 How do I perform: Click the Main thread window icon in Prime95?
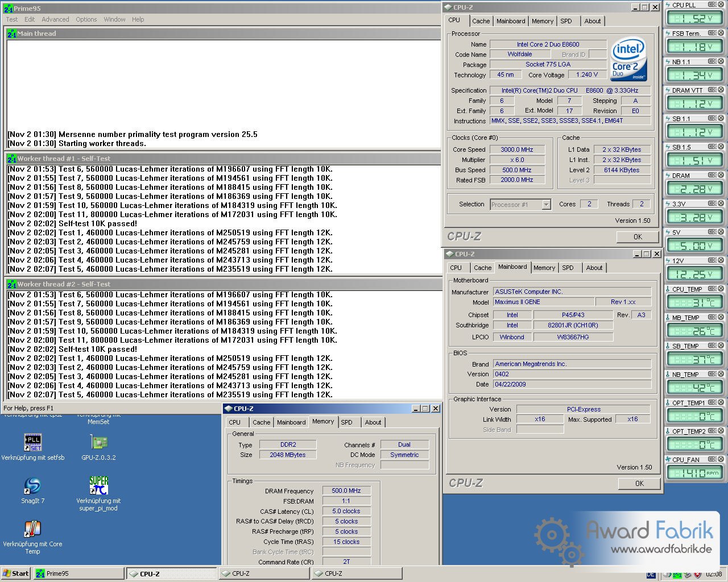[x=11, y=34]
